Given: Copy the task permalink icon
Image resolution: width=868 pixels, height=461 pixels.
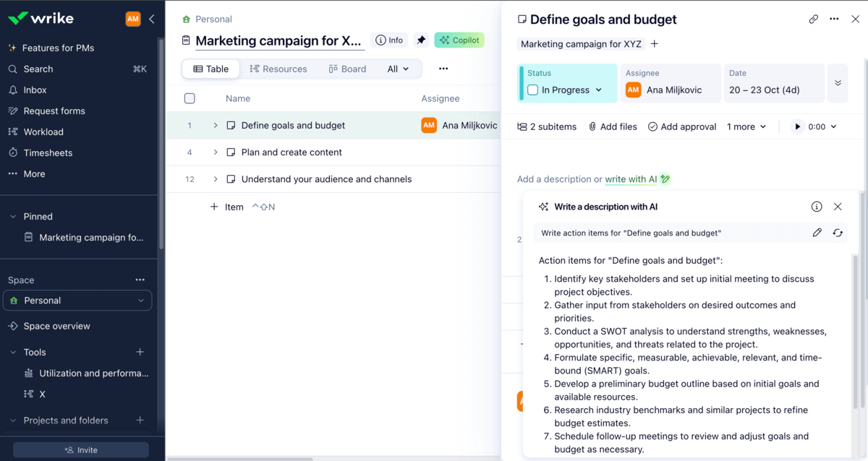Looking at the screenshot, I should point(813,19).
